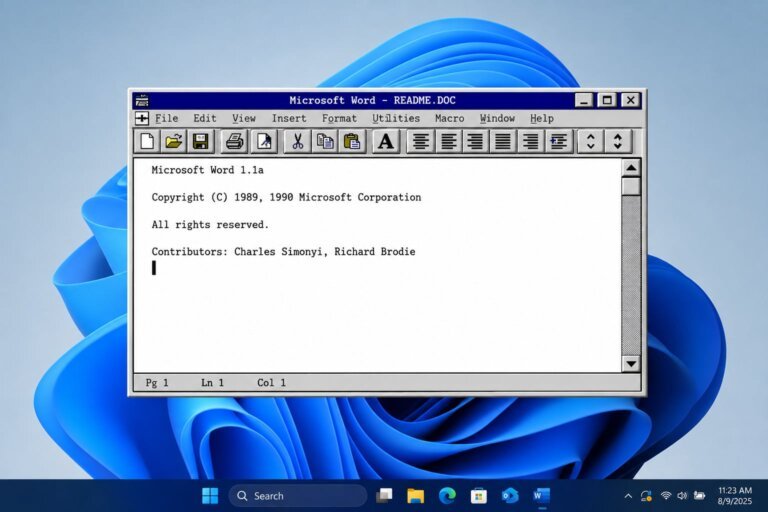This screenshot has height=512, width=768.
Task: Click the battery tray icon
Action: 699,496
